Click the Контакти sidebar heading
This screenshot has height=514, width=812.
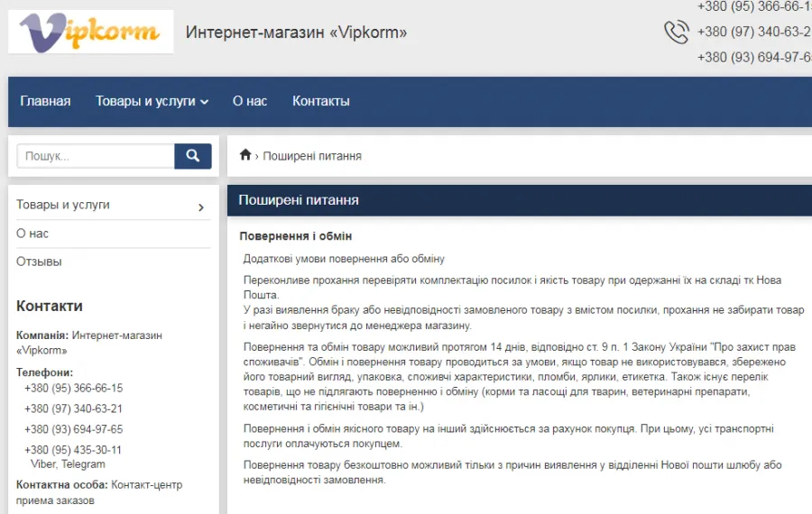[x=50, y=306]
